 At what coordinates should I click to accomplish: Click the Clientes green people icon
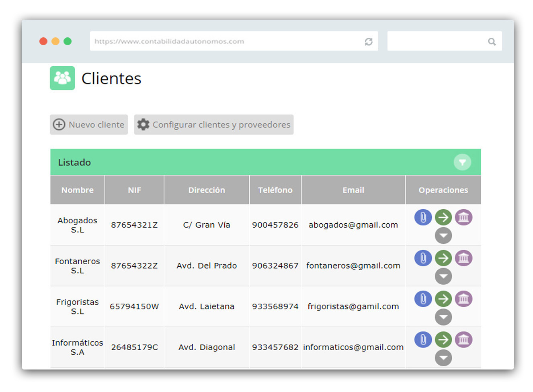62,78
